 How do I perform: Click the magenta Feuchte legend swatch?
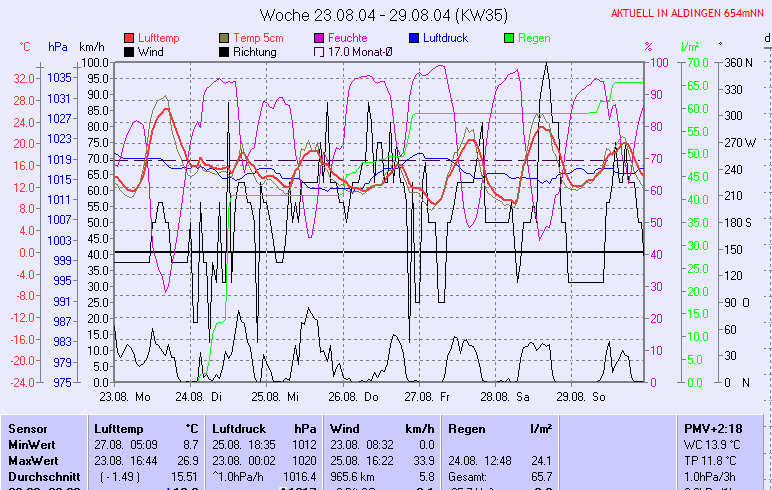tap(320, 38)
